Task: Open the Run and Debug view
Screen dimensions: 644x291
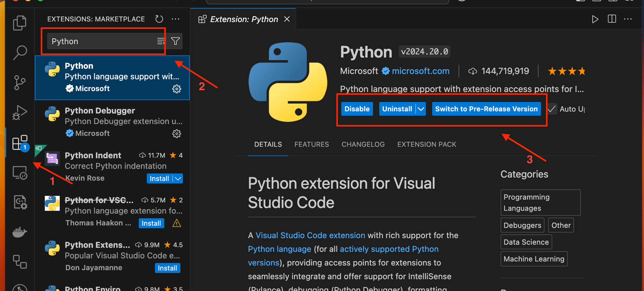Action: coord(20,113)
